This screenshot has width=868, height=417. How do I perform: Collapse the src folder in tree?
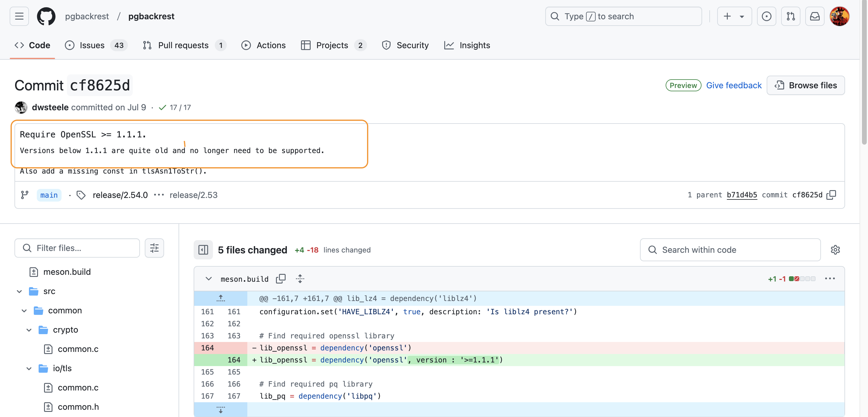(20, 291)
